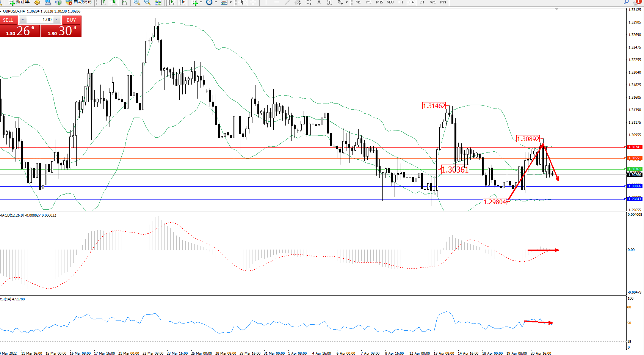Increase lot volume with the up arrow

(57, 20)
